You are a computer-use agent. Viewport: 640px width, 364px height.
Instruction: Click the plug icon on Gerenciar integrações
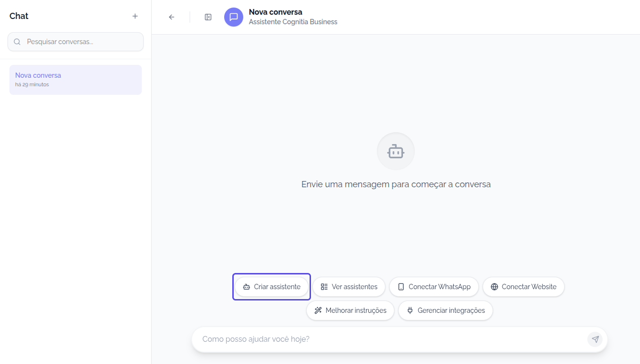click(410, 310)
